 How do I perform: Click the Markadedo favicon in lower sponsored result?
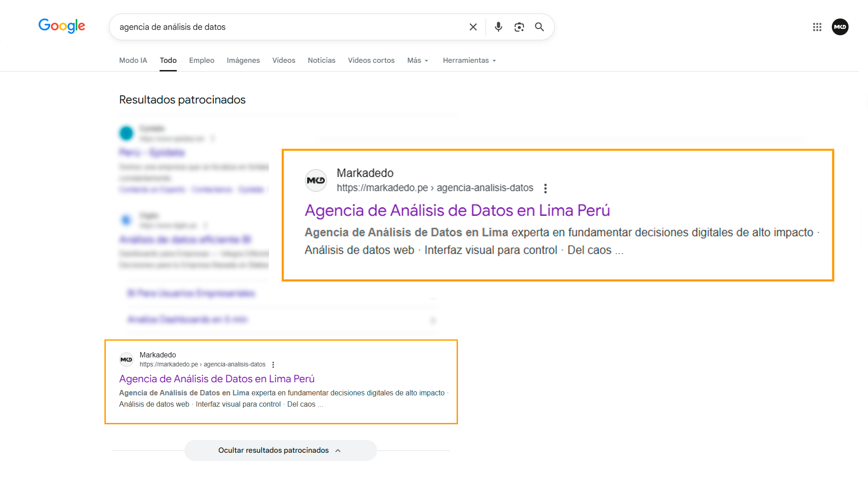click(126, 359)
